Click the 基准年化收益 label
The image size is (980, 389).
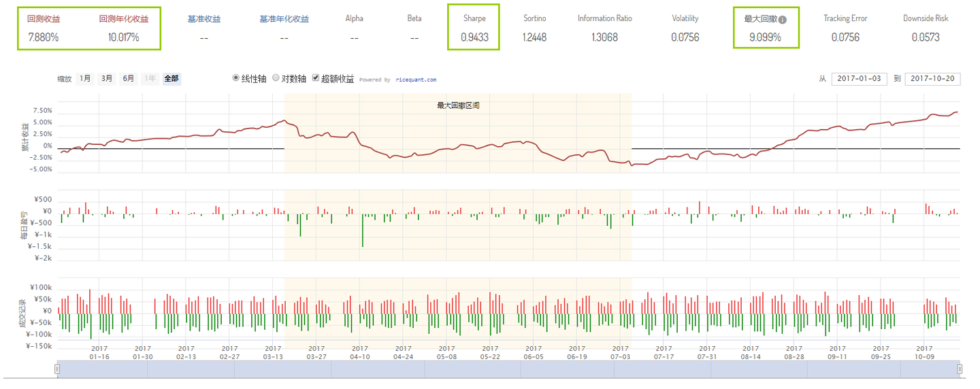pos(284,19)
